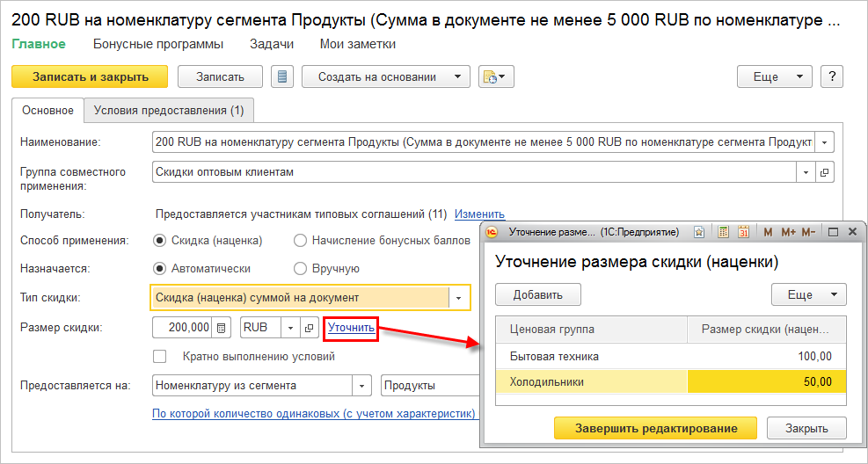Click Завершить редактирование button

(x=654, y=428)
